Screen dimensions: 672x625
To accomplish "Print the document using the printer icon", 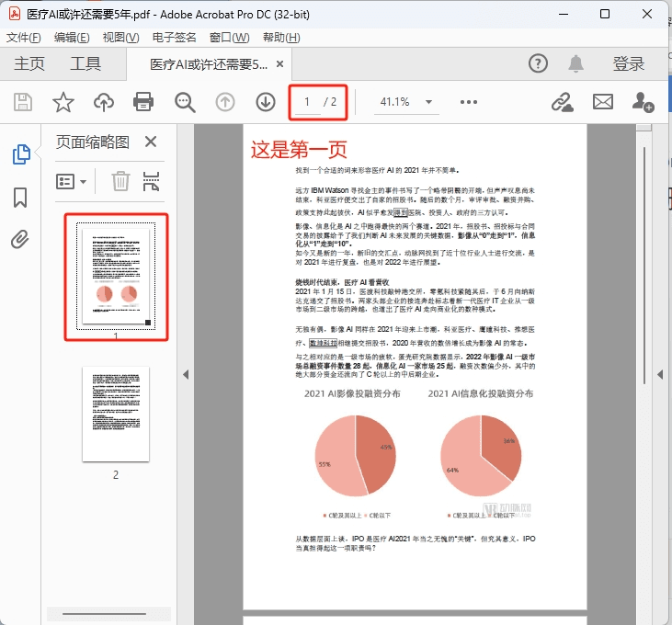I will (x=143, y=102).
